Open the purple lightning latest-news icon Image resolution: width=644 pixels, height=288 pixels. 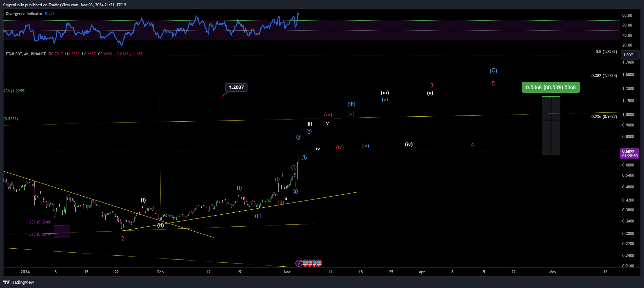(299, 263)
